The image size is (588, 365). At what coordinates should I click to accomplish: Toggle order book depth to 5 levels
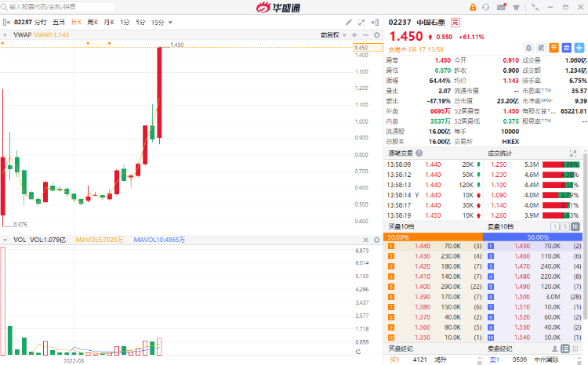(564, 226)
